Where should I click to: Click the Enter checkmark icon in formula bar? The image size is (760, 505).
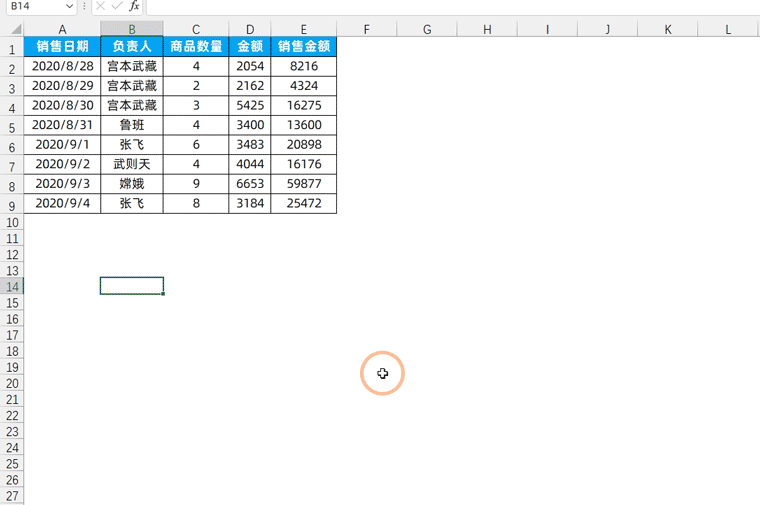coord(117,6)
